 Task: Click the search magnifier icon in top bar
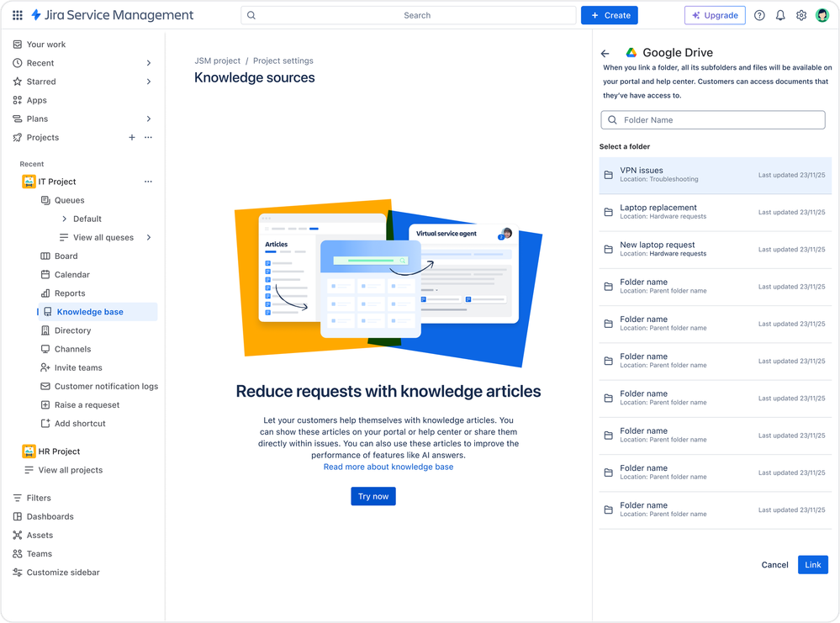pyautogui.click(x=251, y=15)
